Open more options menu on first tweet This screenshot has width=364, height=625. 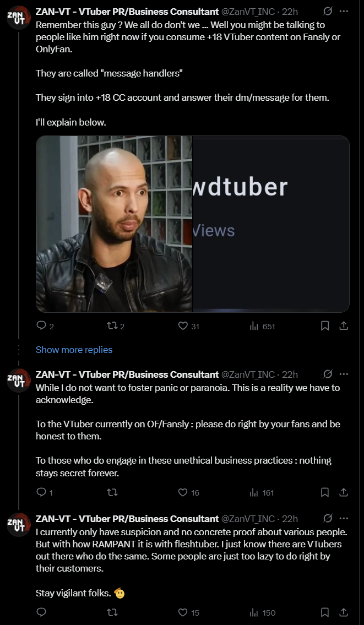pos(344,12)
